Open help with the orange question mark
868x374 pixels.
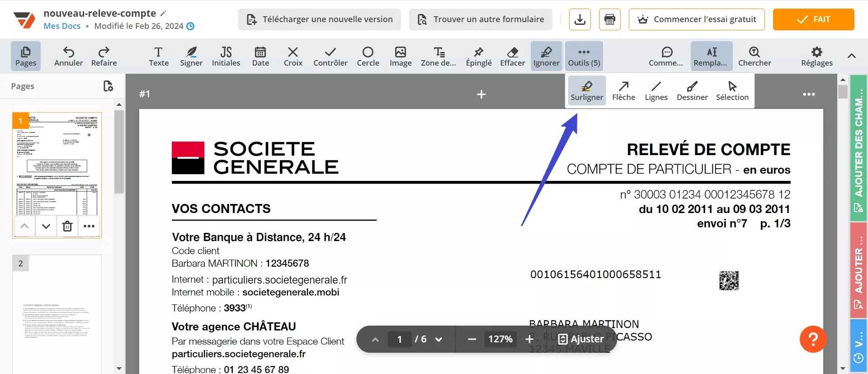pos(813,339)
